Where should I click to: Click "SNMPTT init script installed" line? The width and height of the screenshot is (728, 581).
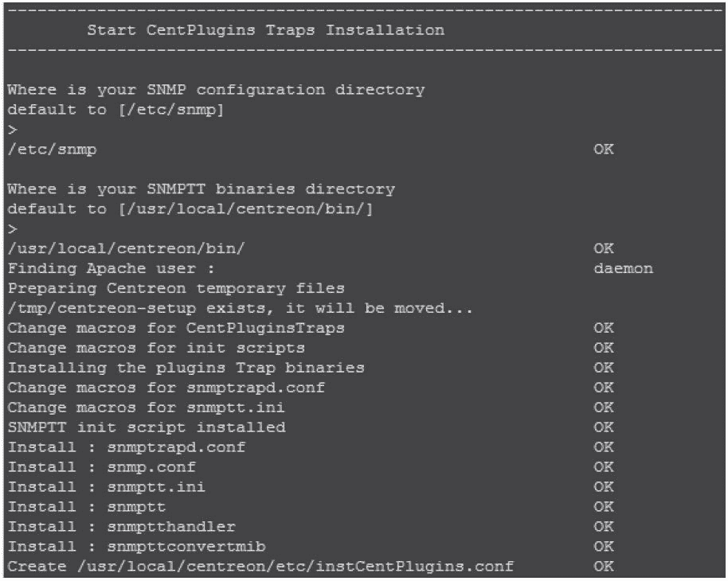point(146,427)
